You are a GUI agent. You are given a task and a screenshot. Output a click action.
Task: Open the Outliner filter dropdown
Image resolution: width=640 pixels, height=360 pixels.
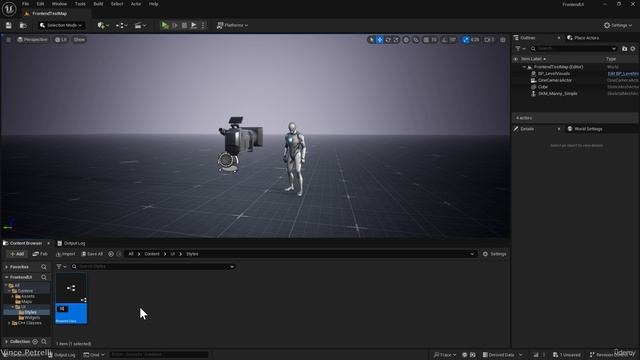(x=520, y=49)
